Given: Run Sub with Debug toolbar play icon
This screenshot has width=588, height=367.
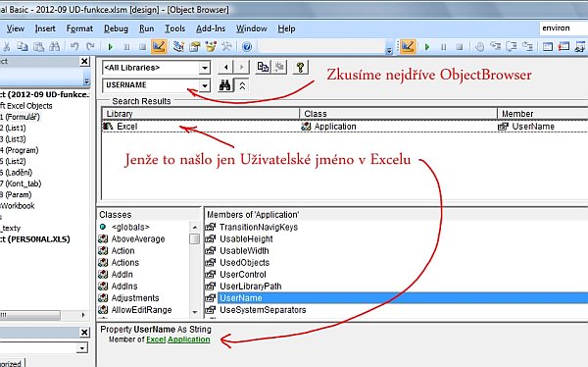Looking at the screenshot, I should coord(427,46).
